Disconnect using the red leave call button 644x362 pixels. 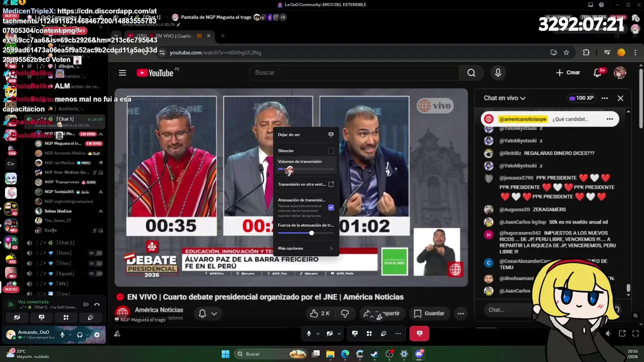tap(420, 333)
